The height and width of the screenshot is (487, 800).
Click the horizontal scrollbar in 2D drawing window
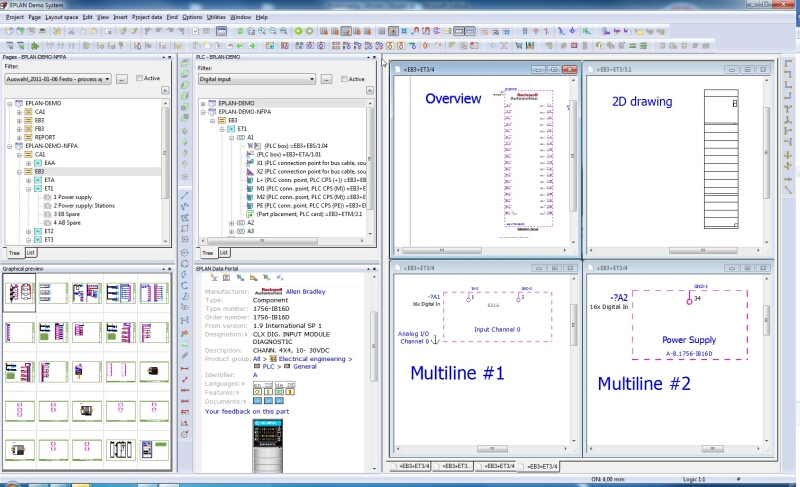click(703, 250)
